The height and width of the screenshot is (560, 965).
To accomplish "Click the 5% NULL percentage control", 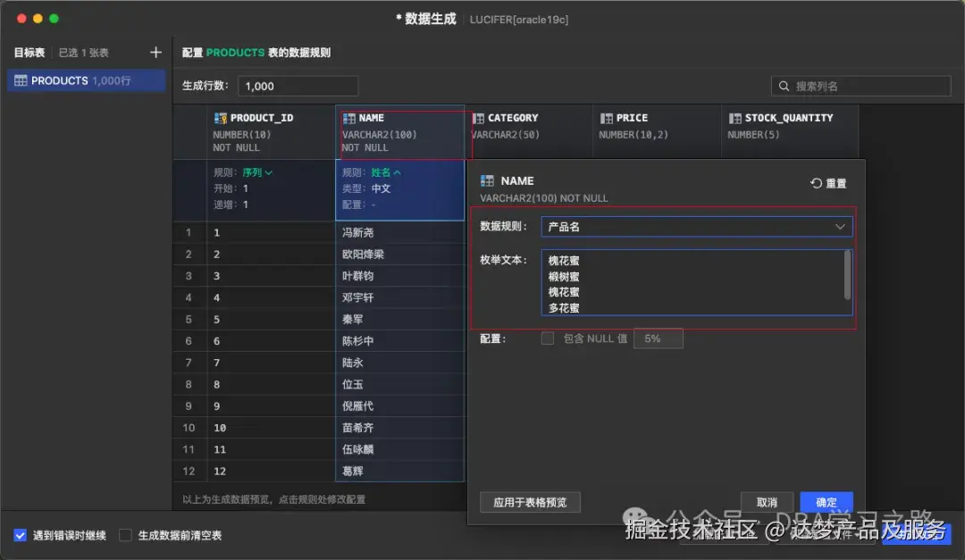I will click(658, 339).
